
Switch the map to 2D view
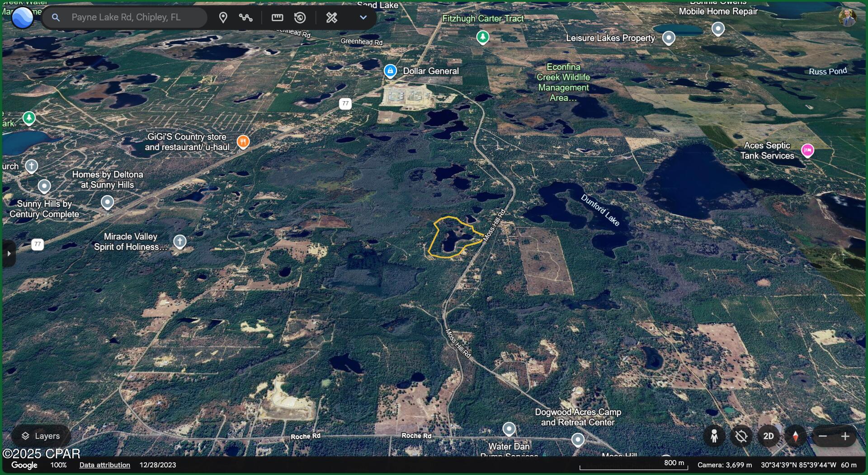768,436
